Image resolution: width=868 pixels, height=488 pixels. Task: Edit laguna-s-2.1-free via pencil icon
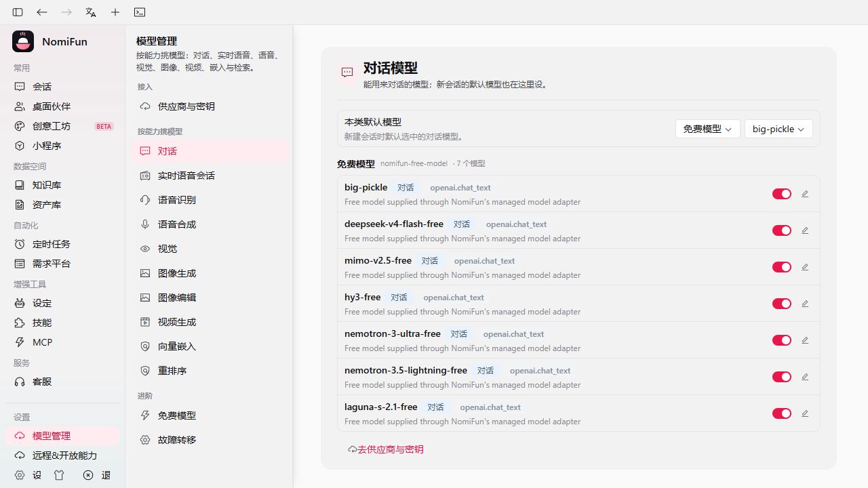805,413
